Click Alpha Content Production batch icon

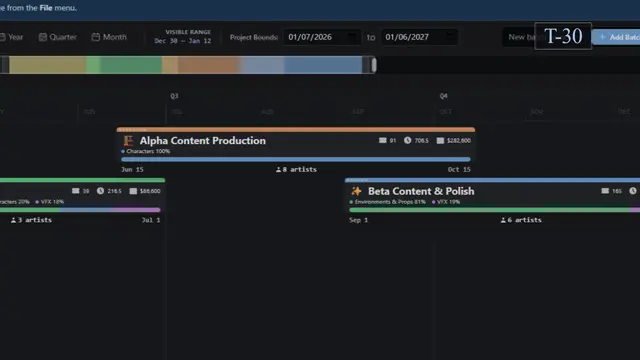pyautogui.click(x=128, y=141)
